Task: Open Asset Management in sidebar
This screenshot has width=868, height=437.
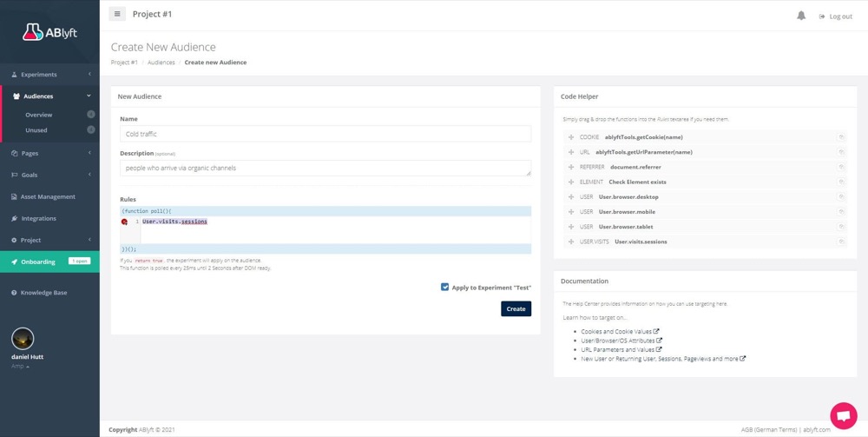Action: pyautogui.click(x=48, y=196)
